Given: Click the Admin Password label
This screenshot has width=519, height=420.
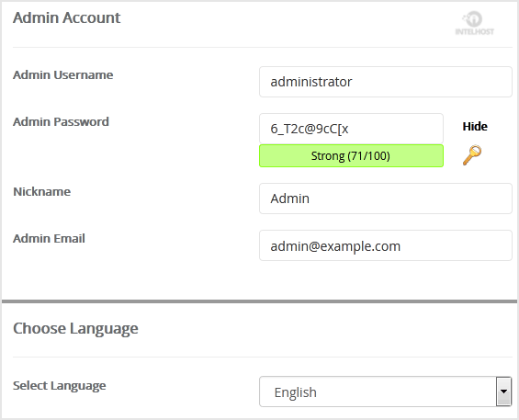Looking at the screenshot, I should pos(61,121).
